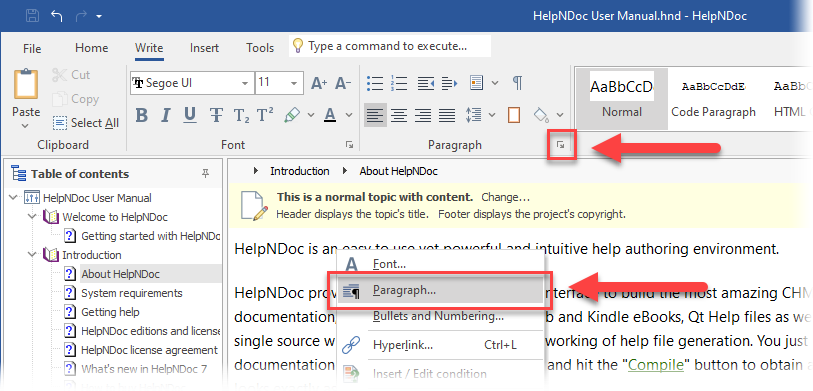This screenshot has height=391, width=813.
Task: Click the Change... link for topic type
Action: [506, 197]
